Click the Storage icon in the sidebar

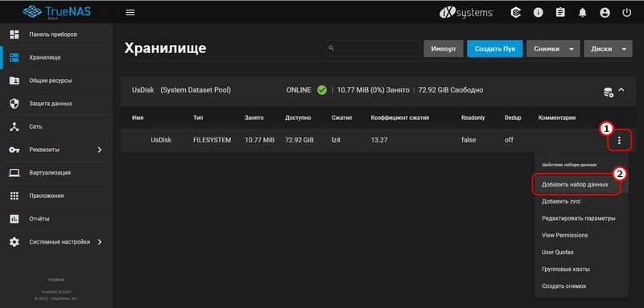pos(14,57)
